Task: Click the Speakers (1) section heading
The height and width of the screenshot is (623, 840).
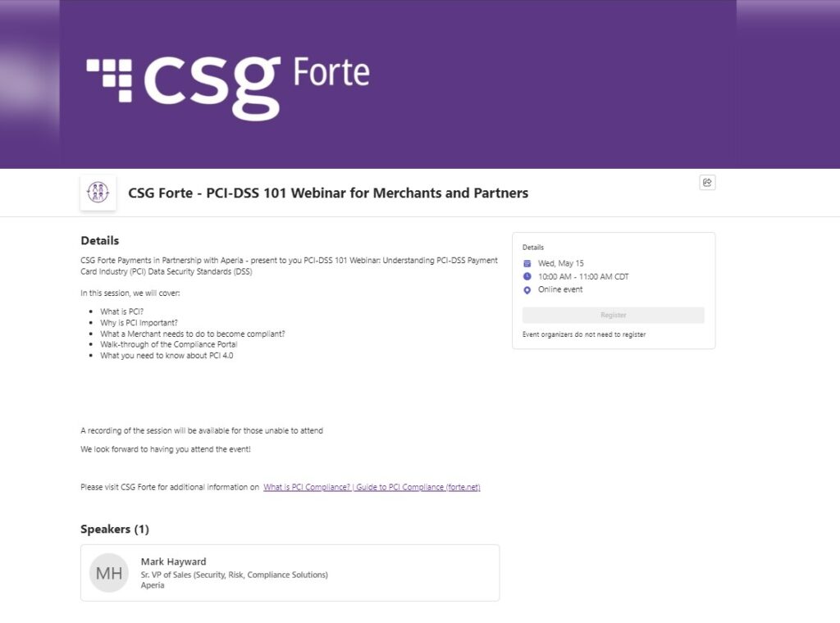Action: pos(115,529)
